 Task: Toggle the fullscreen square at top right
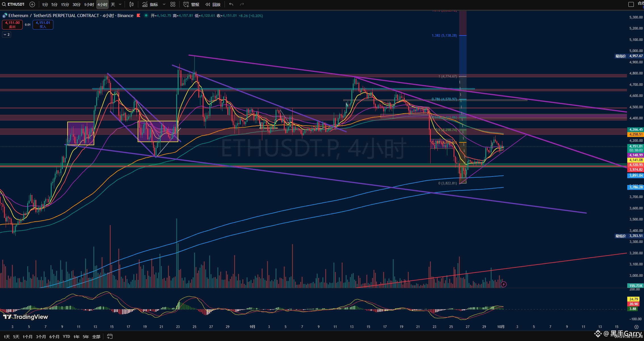click(x=631, y=4)
